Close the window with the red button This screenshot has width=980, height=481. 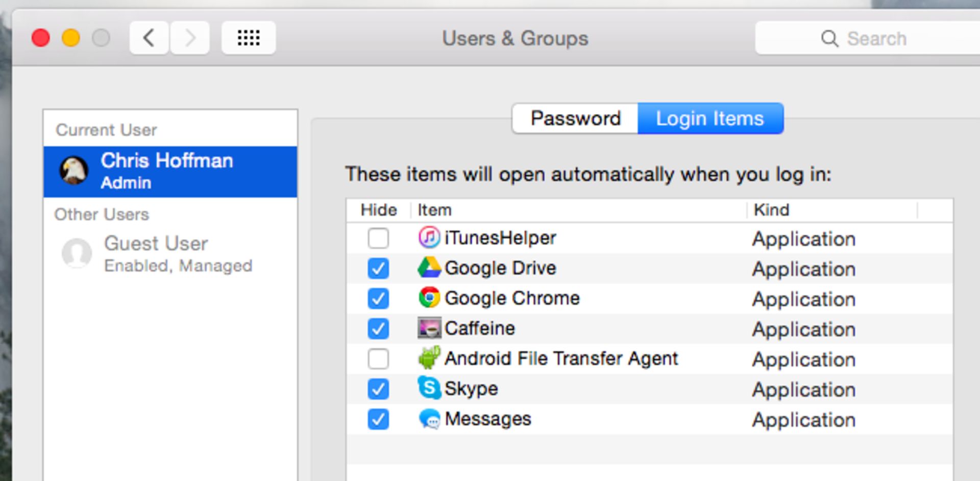point(41,38)
